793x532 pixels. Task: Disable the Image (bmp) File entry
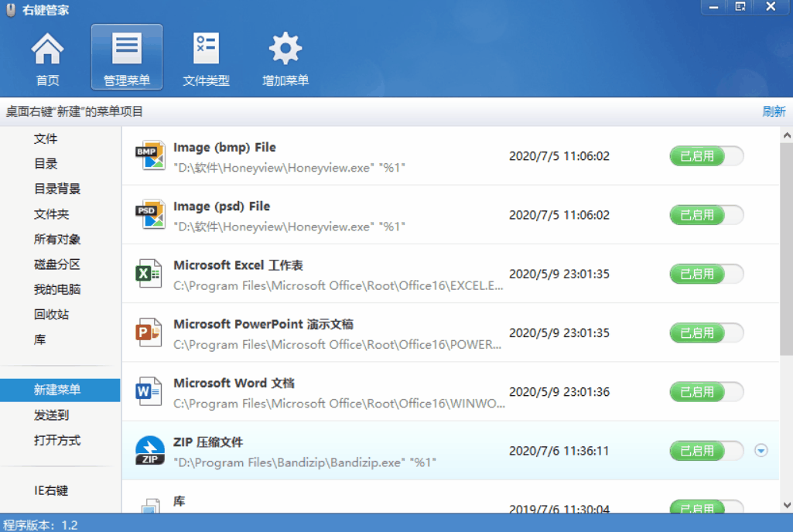point(706,155)
